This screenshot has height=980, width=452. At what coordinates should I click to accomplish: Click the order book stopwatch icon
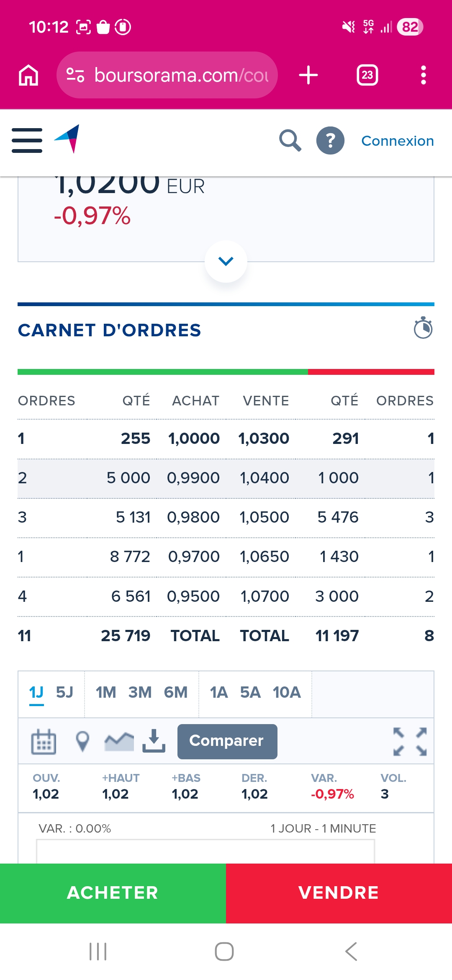coord(423,328)
